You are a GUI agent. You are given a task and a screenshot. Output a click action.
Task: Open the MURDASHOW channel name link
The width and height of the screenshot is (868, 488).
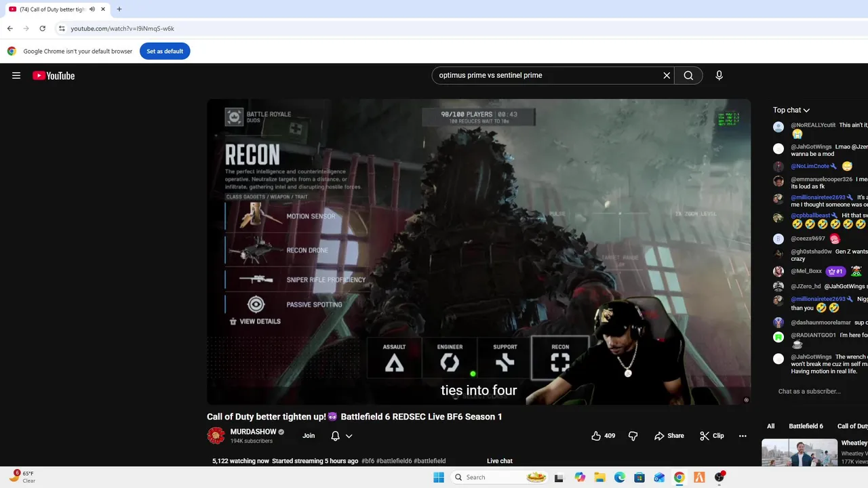pos(253,432)
